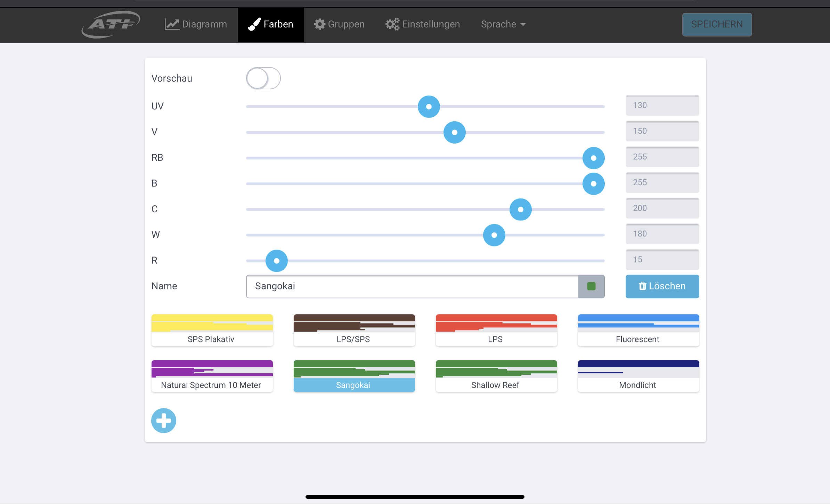The image size is (830, 504).
Task: Open the Diagramm chart tab
Action: tap(196, 24)
